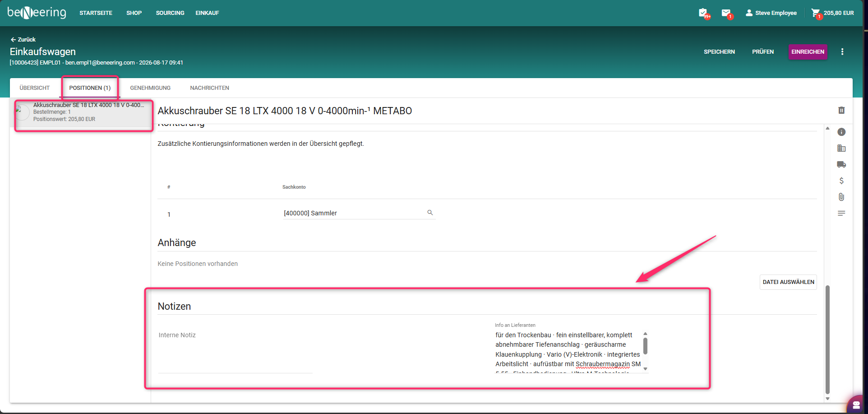Click the SPEICHERN button
The image size is (868, 414).
click(x=719, y=52)
